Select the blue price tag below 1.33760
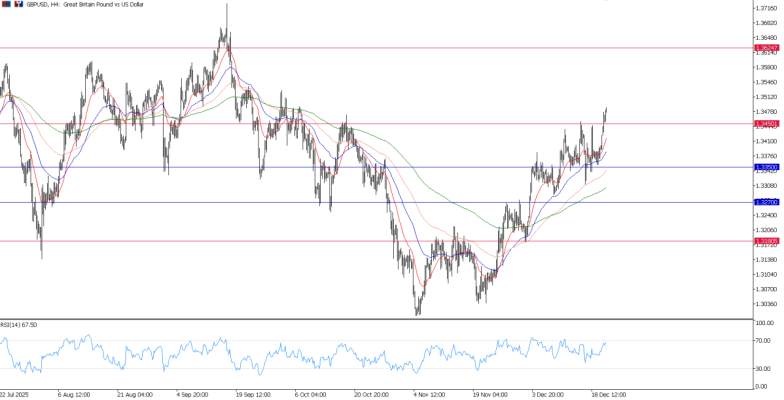 pos(766,167)
